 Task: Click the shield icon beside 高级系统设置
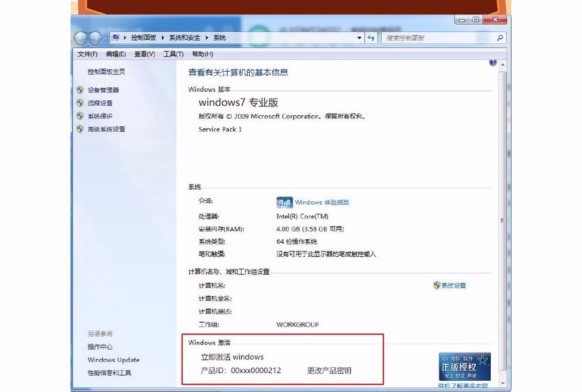(x=80, y=129)
